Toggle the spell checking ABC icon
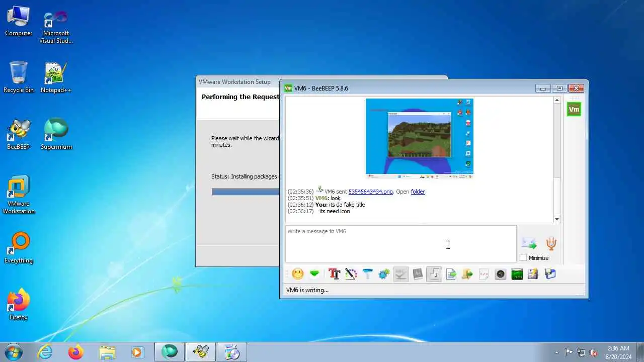644x362 pixels. (x=401, y=274)
